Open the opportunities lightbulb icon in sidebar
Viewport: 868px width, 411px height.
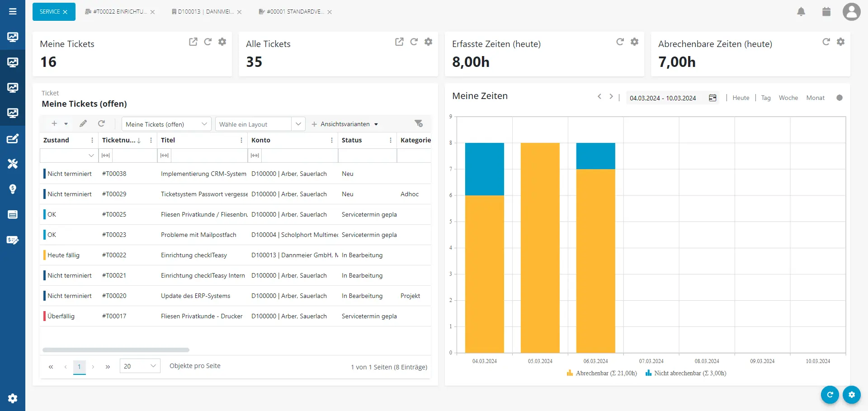(13, 189)
